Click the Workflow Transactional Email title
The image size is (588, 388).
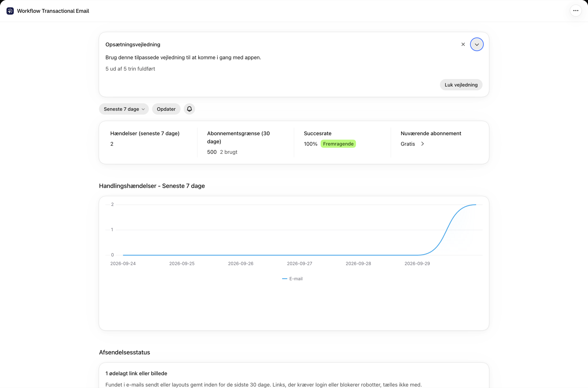coord(53,11)
